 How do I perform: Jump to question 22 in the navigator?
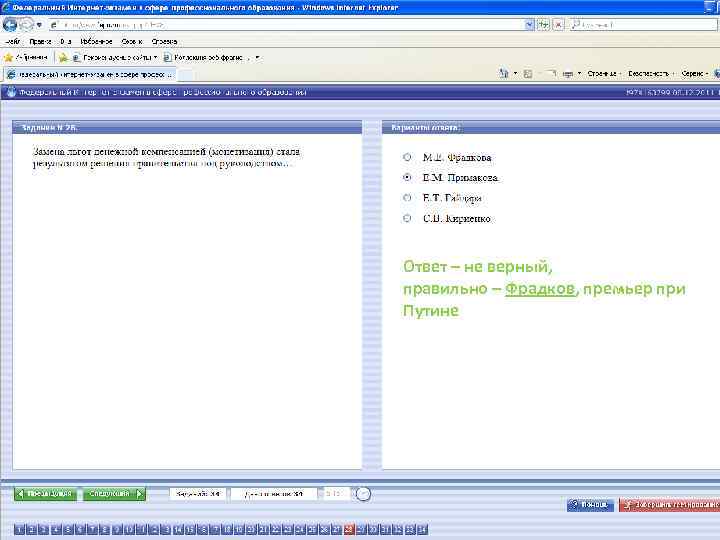click(276, 529)
